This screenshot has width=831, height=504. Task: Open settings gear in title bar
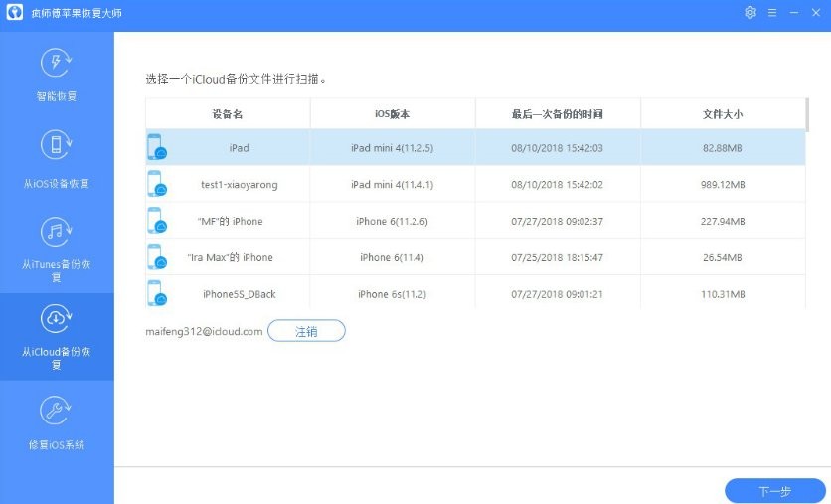pos(750,13)
